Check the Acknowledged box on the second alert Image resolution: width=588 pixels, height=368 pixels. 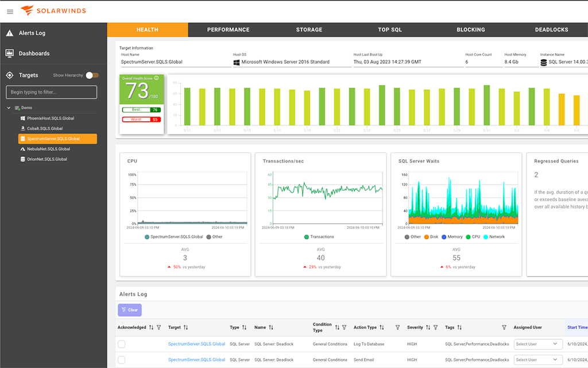121,359
